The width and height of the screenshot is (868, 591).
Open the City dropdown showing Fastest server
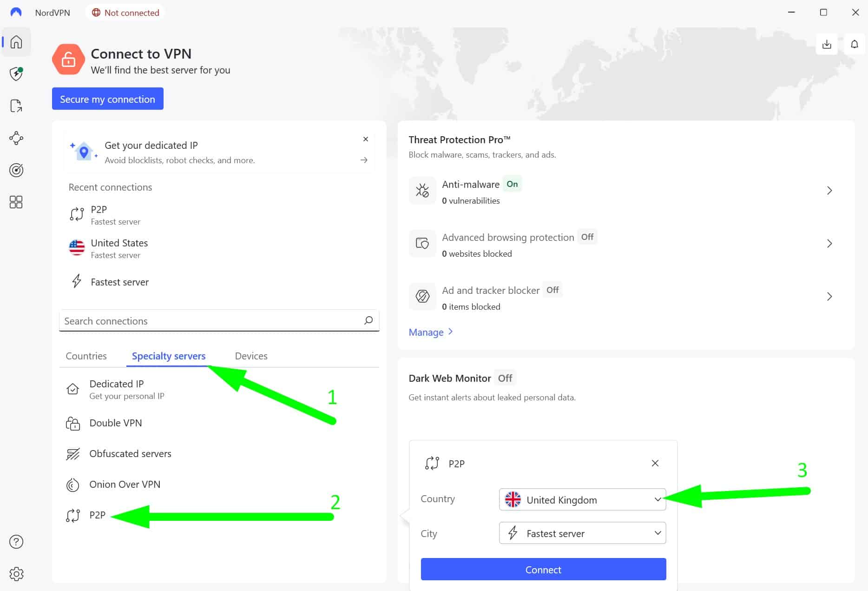coord(583,533)
